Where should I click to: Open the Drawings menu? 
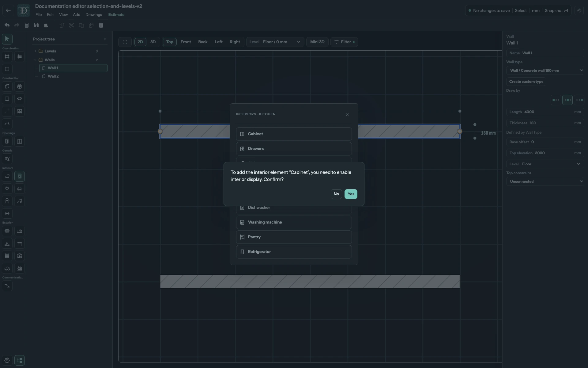tap(94, 15)
